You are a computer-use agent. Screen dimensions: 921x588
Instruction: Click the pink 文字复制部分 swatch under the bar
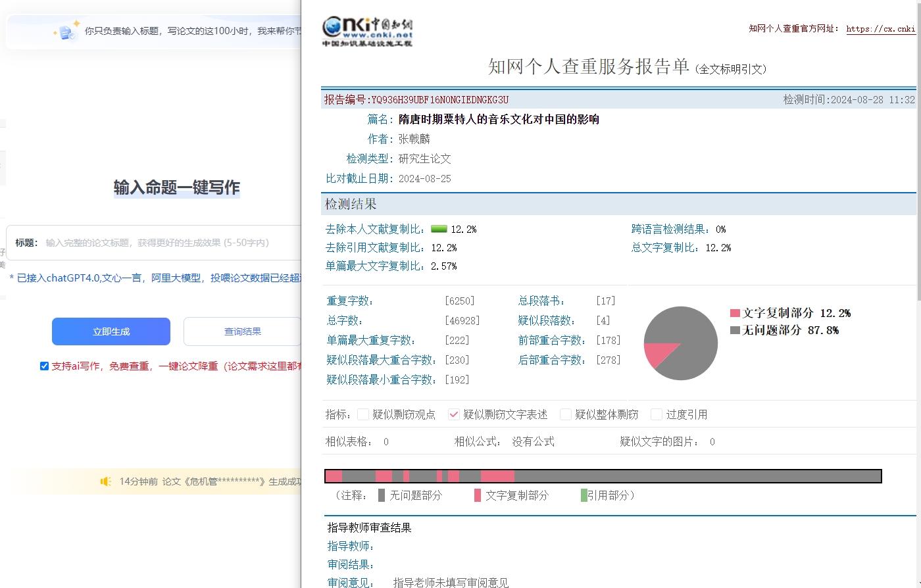click(x=478, y=495)
